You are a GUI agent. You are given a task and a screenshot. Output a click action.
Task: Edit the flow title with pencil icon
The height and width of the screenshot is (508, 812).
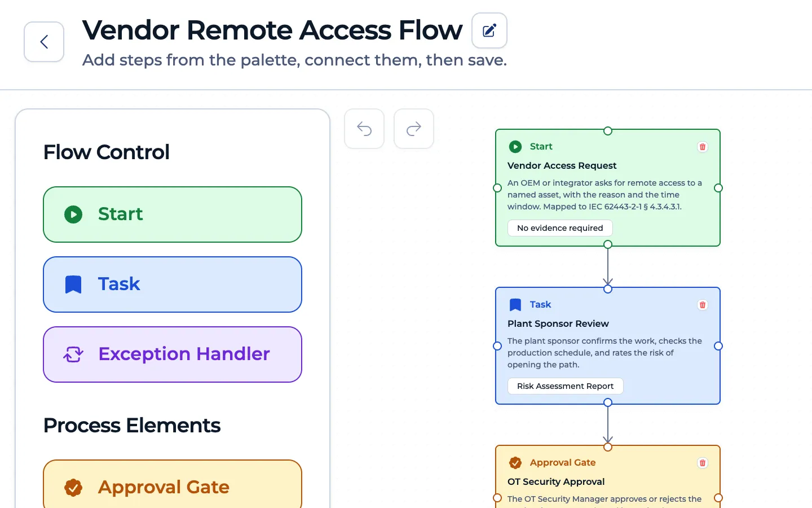[x=489, y=30]
